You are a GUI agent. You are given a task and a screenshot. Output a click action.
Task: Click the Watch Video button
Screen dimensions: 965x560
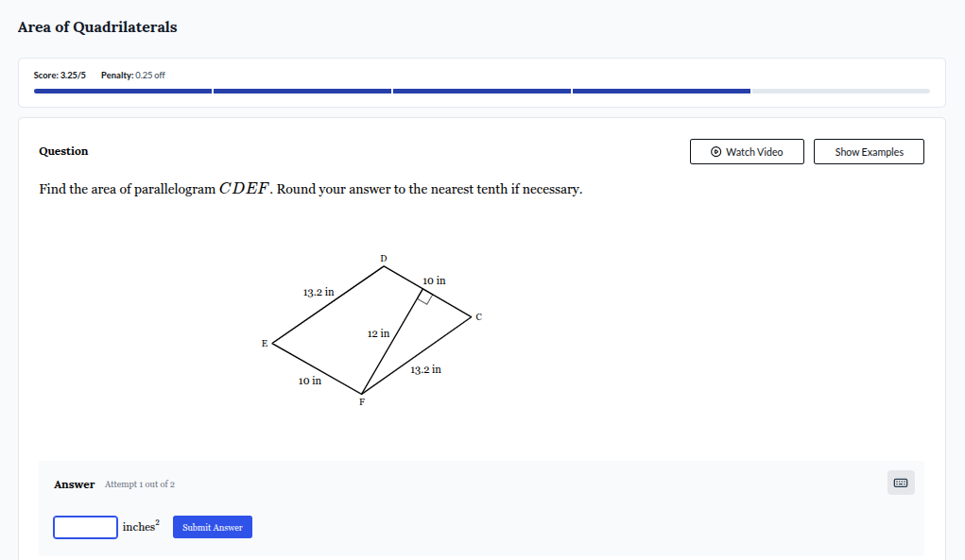(747, 151)
